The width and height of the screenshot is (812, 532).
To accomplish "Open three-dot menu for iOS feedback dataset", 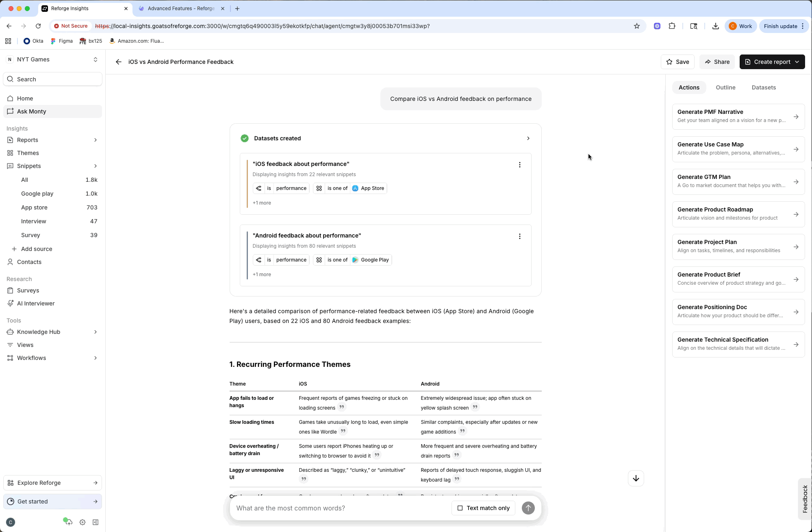I will coord(519,165).
